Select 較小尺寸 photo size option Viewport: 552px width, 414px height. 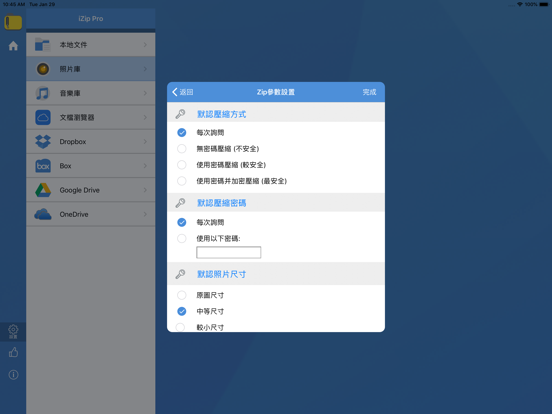point(180,327)
